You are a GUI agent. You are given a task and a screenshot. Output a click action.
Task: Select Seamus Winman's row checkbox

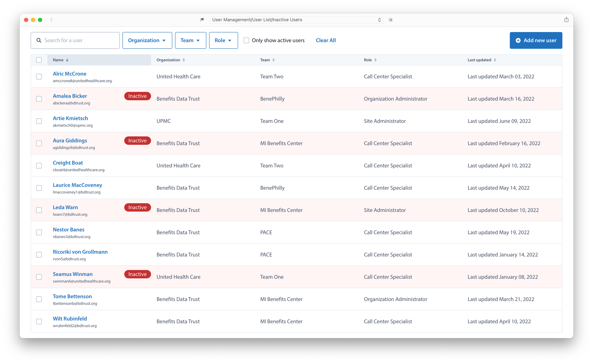tap(39, 277)
